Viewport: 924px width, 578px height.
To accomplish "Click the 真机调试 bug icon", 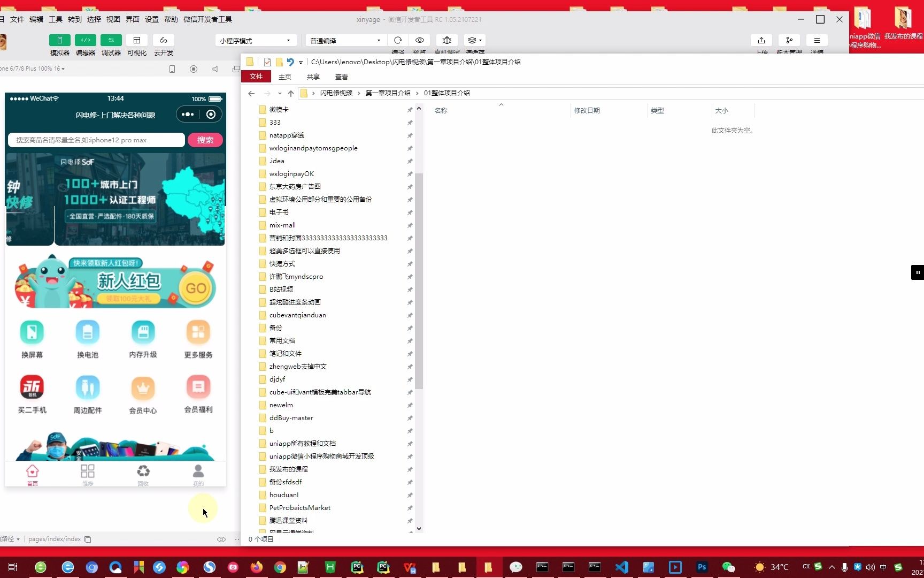I will [447, 40].
